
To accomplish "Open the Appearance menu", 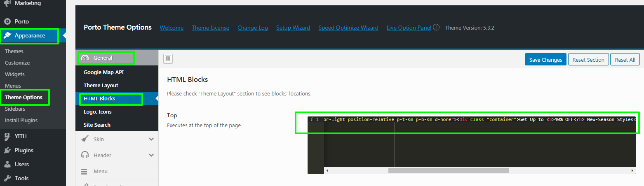I will 30,36.
